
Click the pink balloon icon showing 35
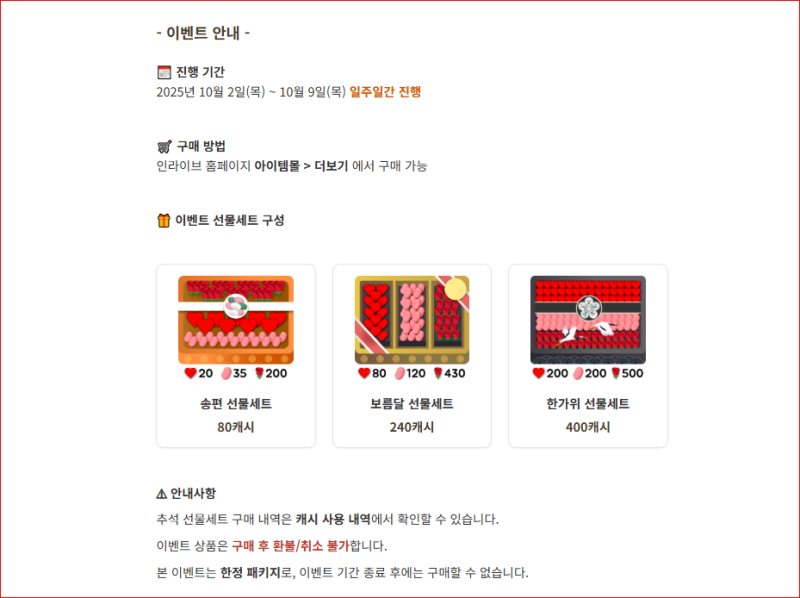pos(226,373)
